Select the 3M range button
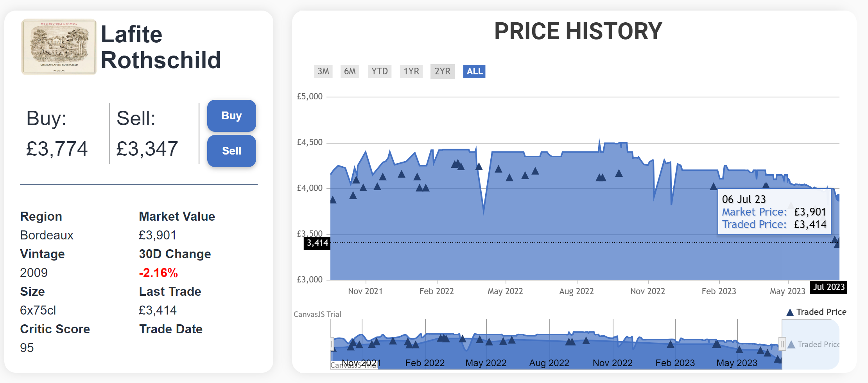 click(x=323, y=71)
